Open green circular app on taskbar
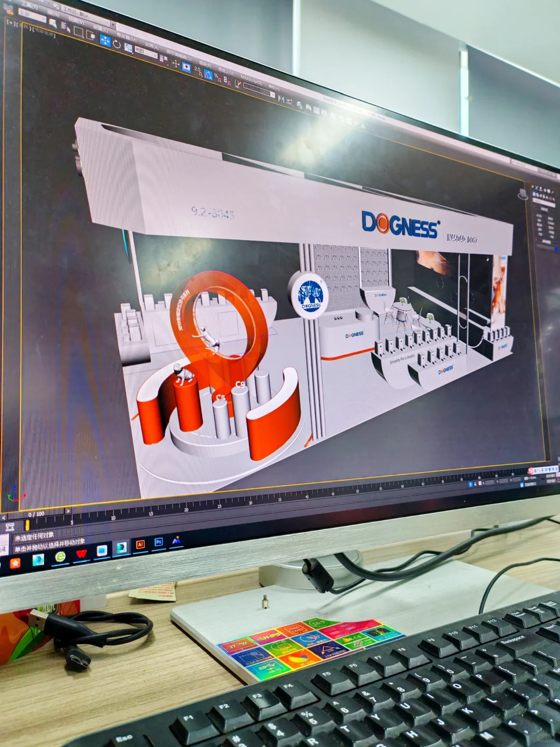Viewport: 560px width, 747px height. (60, 557)
